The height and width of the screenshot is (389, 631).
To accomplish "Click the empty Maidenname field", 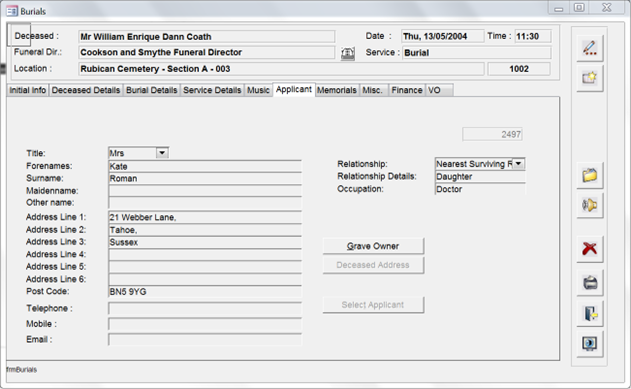I will [x=205, y=191].
